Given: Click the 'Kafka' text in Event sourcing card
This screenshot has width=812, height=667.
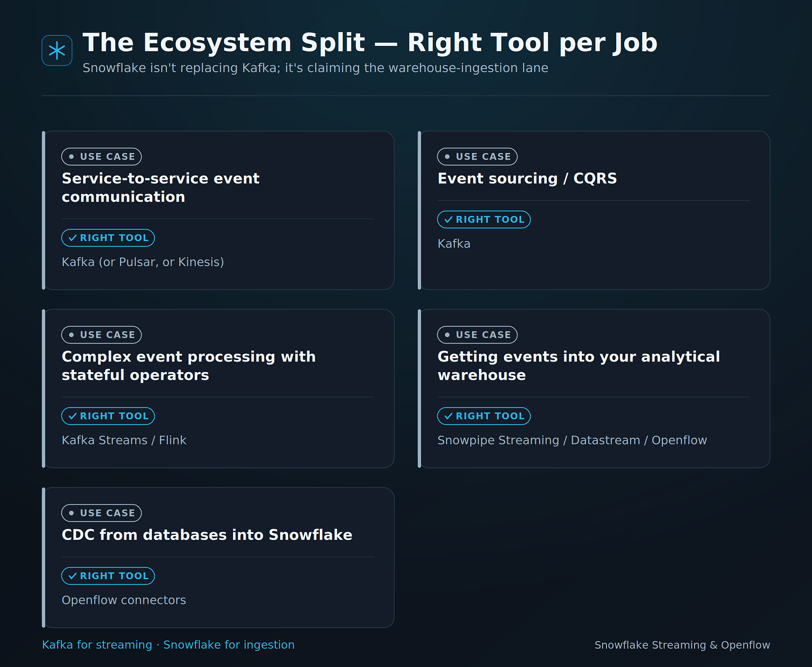Looking at the screenshot, I should click(454, 244).
